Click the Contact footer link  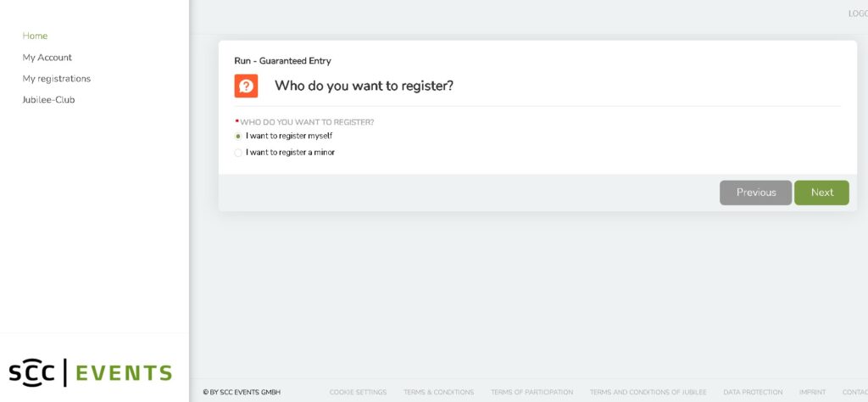pyautogui.click(x=854, y=392)
